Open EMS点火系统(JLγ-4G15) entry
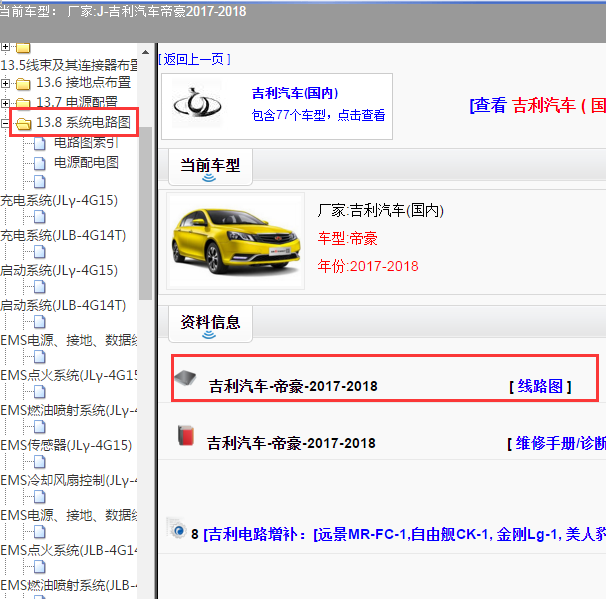The width and height of the screenshot is (606, 599). coord(69,375)
